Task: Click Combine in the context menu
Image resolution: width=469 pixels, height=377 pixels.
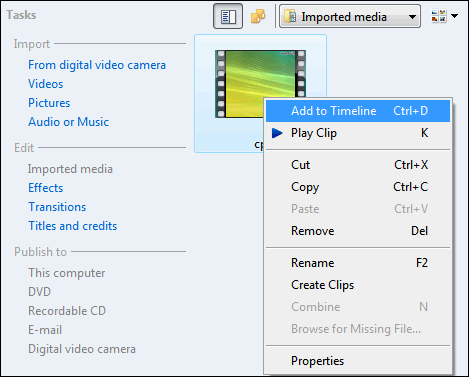Action: pos(358,307)
